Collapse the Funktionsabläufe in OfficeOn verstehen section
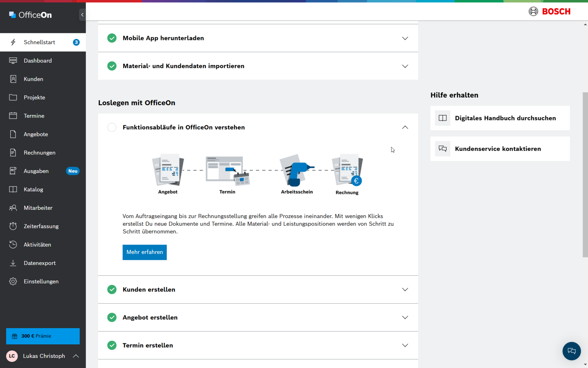 point(405,127)
